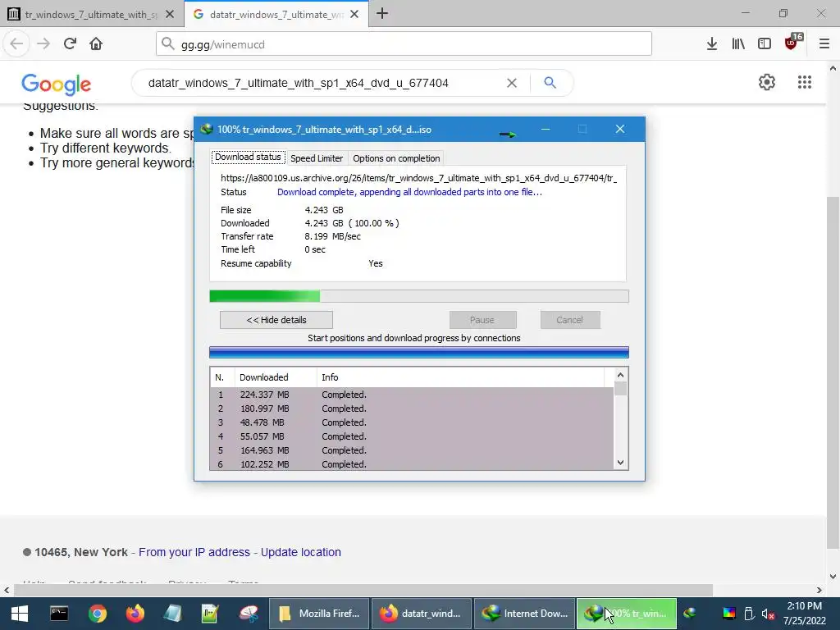Image resolution: width=840 pixels, height=630 pixels.
Task: Close the IDM download dialog
Action: tap(620, 129)
